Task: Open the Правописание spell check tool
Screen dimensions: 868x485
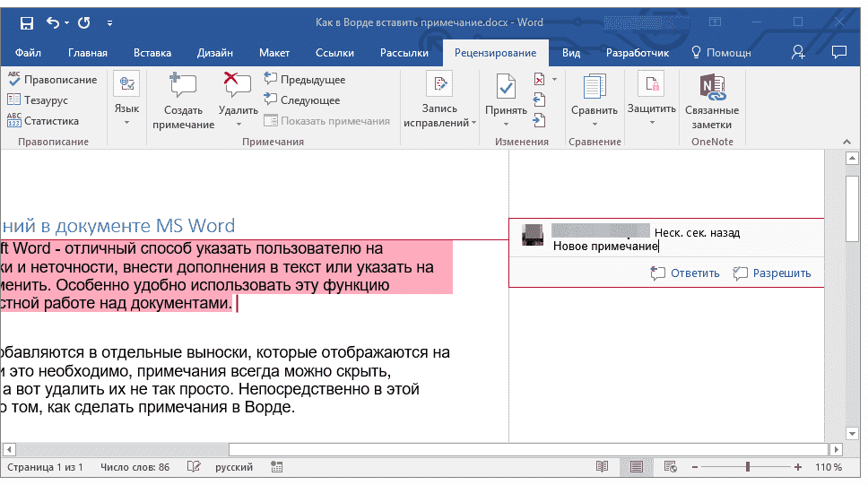Action: 52,80
